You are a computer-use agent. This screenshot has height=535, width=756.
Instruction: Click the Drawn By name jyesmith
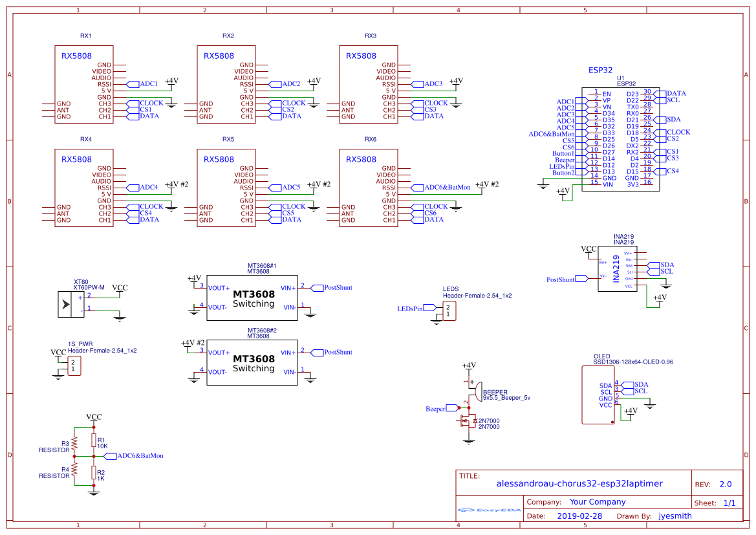tap(675, 516)
